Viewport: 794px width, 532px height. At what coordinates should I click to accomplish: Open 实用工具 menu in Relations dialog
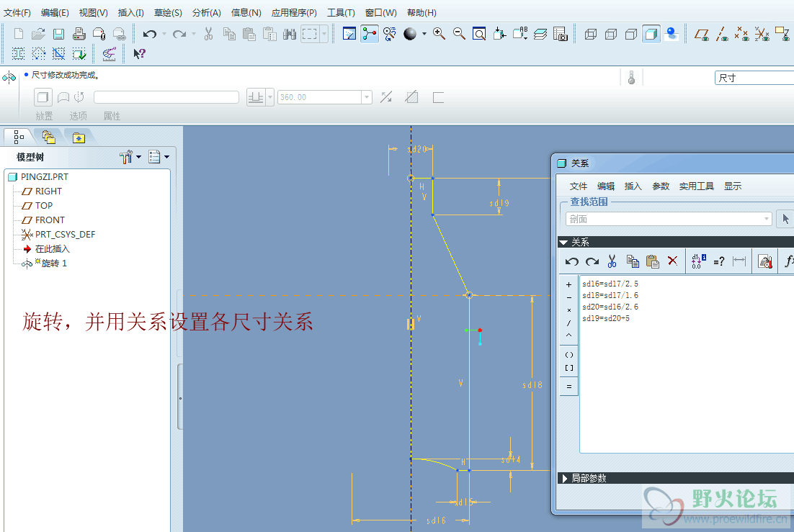(696, 186)
